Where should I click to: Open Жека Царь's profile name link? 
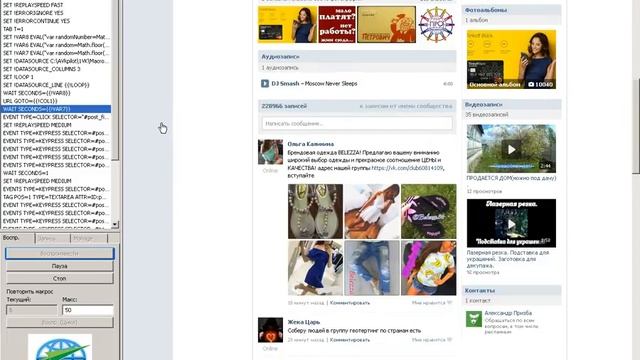point(304,322)
